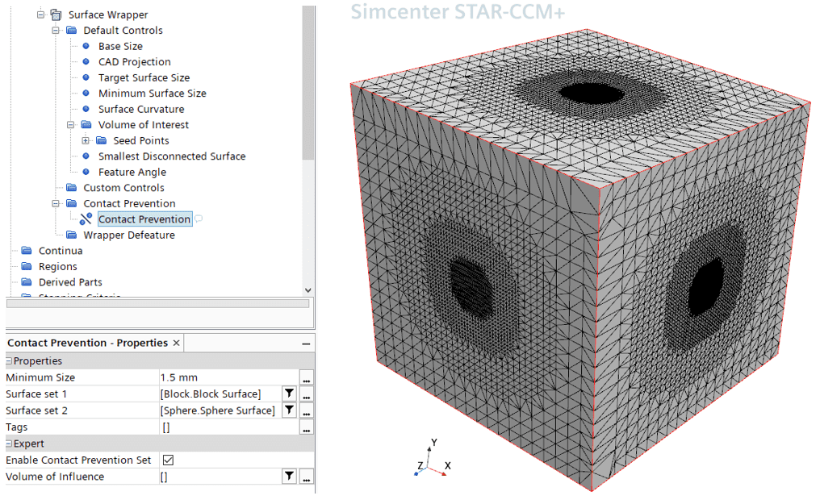Image resolution: width=820 pixels, height=504 pixels.
Task: Click the Contact Prevention node tool icon
Action: (x=86, y=219)
